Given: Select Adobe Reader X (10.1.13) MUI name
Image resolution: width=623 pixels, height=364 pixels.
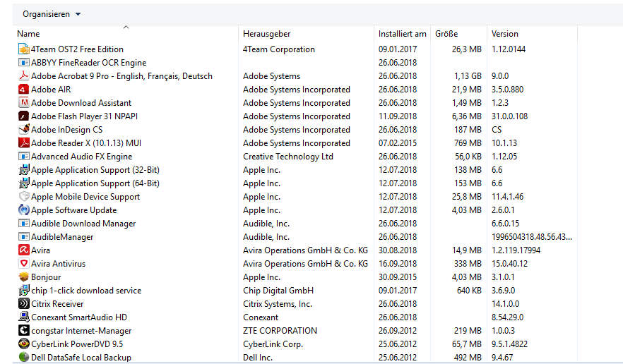Looking at the screenshot, I should [86, 143].
